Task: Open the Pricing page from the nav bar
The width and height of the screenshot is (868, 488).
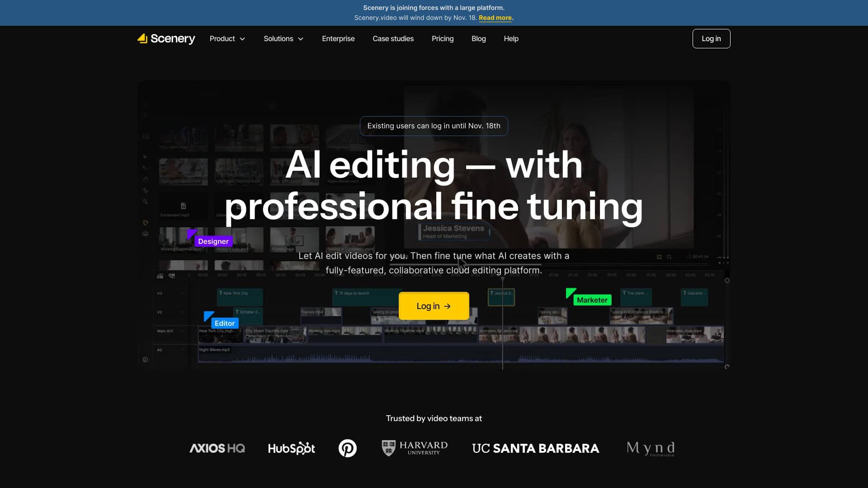Action: [x=442, y=38]
